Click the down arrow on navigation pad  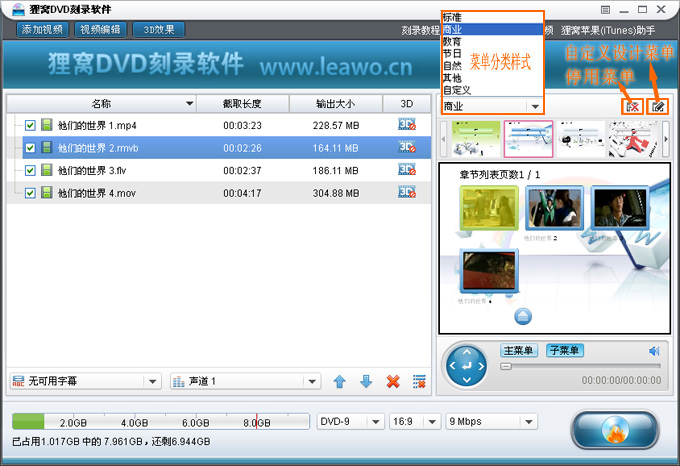467,380
